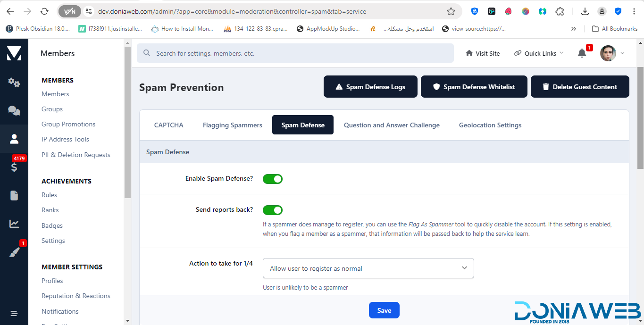Expand the user avatar account menu

tap(612, 53)
